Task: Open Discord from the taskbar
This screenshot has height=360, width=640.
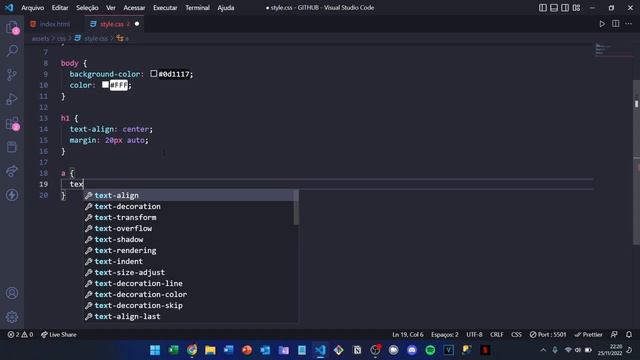Action: coord(412,350)
